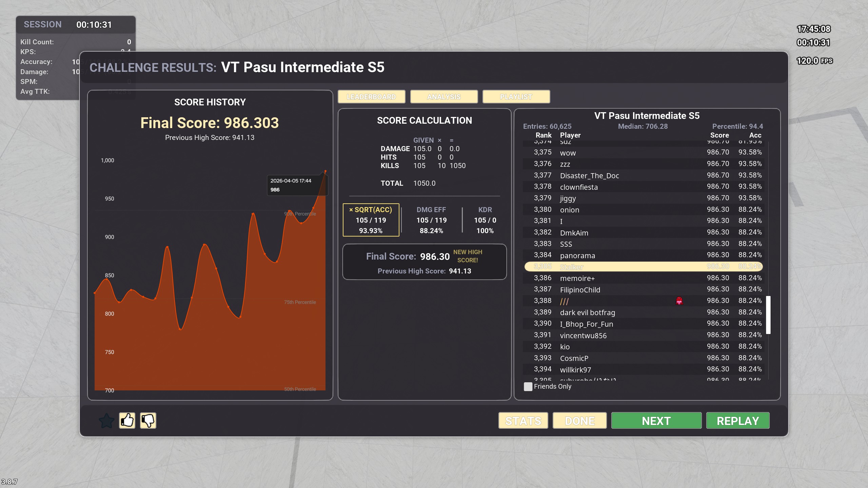Viewport: 868px width, 488px height.
Task: Click the green REPLAY button
Action: (738, 421)
